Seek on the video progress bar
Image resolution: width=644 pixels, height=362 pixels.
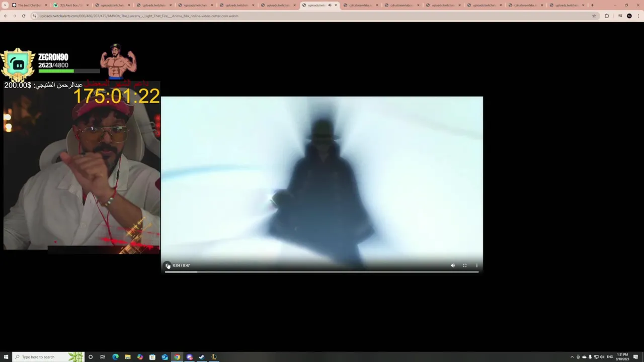point(322,271)
